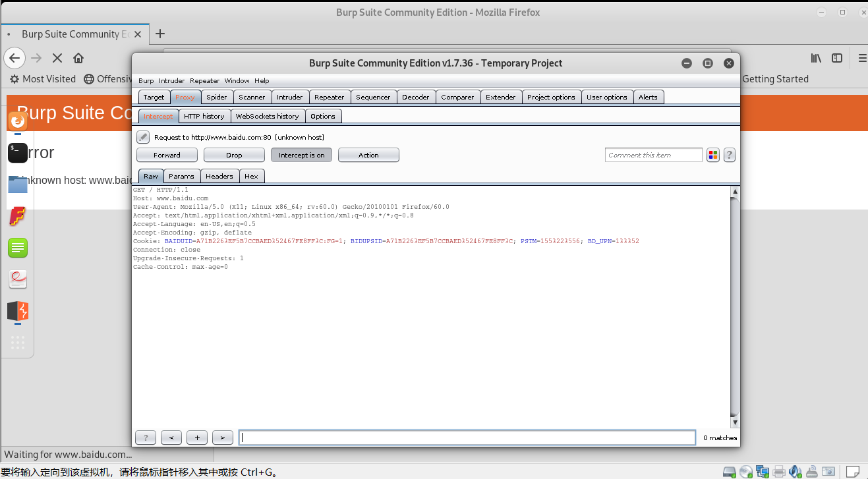Open the Burp menu

(x=146, y=80)
